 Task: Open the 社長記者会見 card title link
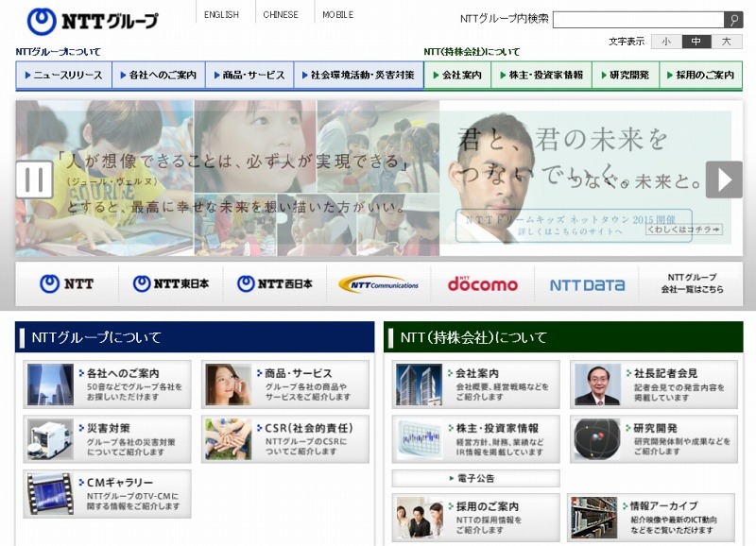coord(665,373)
